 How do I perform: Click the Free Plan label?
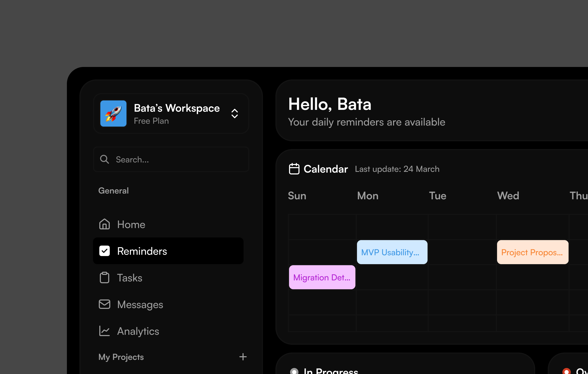(151, 121)
